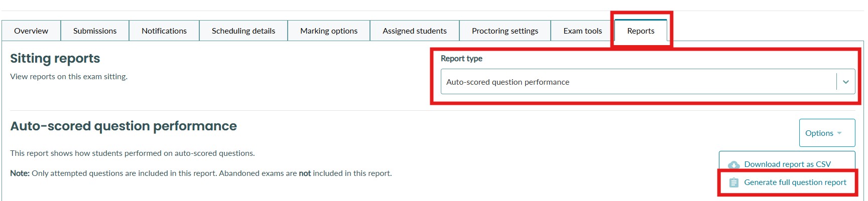The width and height of the screenshot is (868, 201).
Task: Click the Report type field label
Action: (461, 59)
